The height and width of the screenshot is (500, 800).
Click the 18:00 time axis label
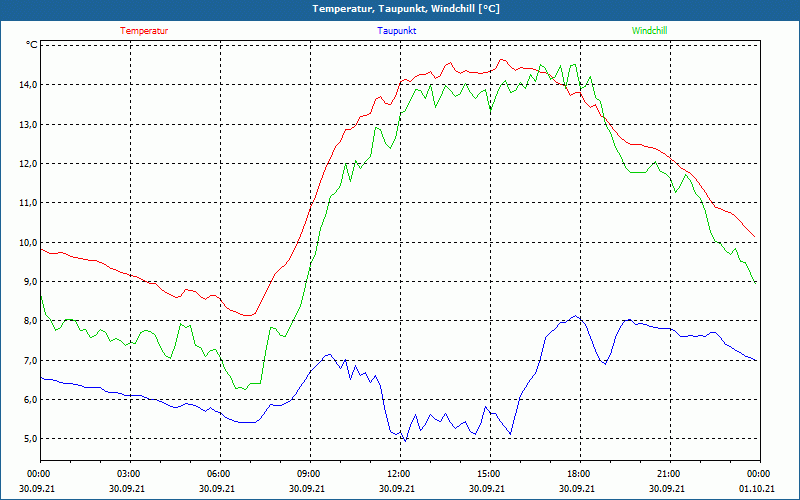577,474
